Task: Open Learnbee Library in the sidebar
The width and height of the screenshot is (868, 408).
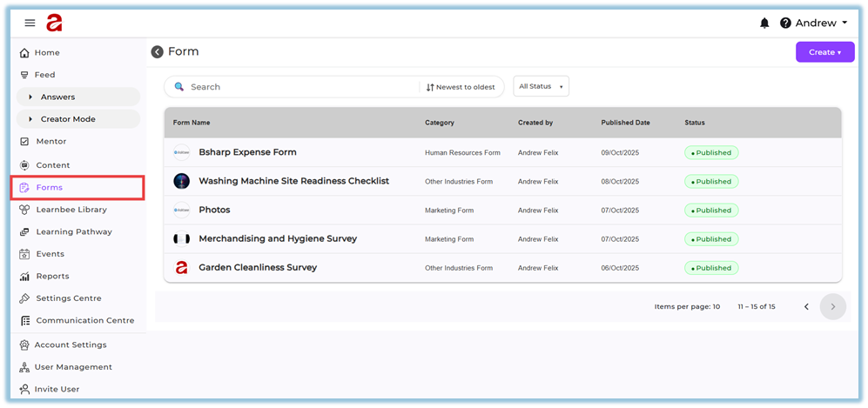Action: [71, 210]
